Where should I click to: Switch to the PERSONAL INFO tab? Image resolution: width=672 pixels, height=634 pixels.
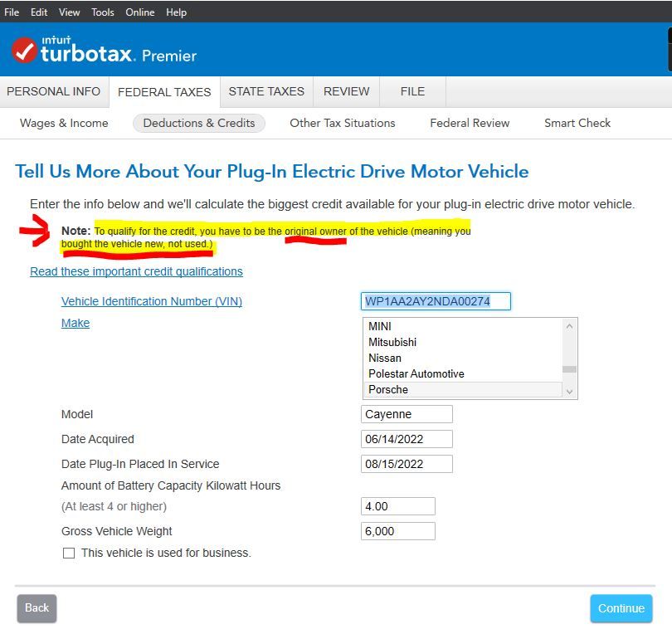coord(54,92)
